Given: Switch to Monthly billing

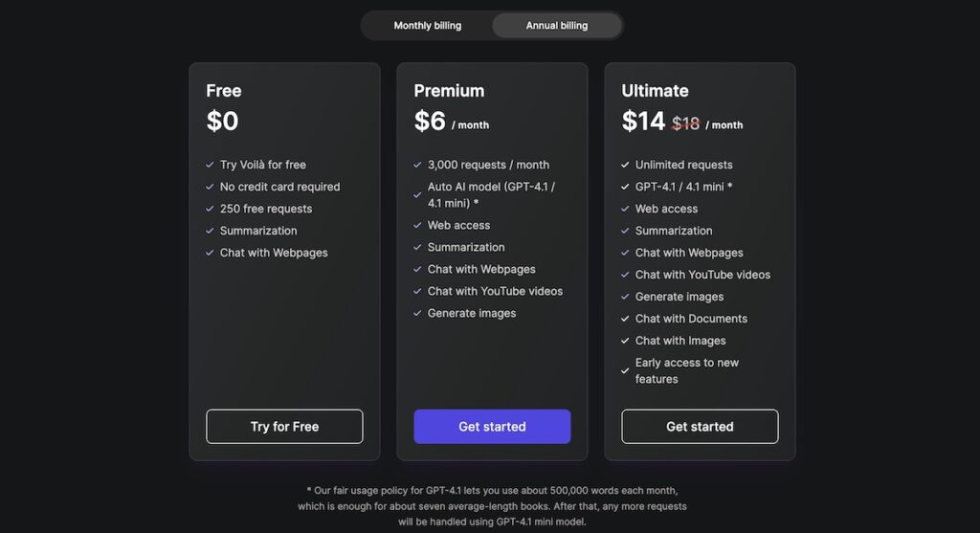Looking at the screenshot, I should pos(428,26).
